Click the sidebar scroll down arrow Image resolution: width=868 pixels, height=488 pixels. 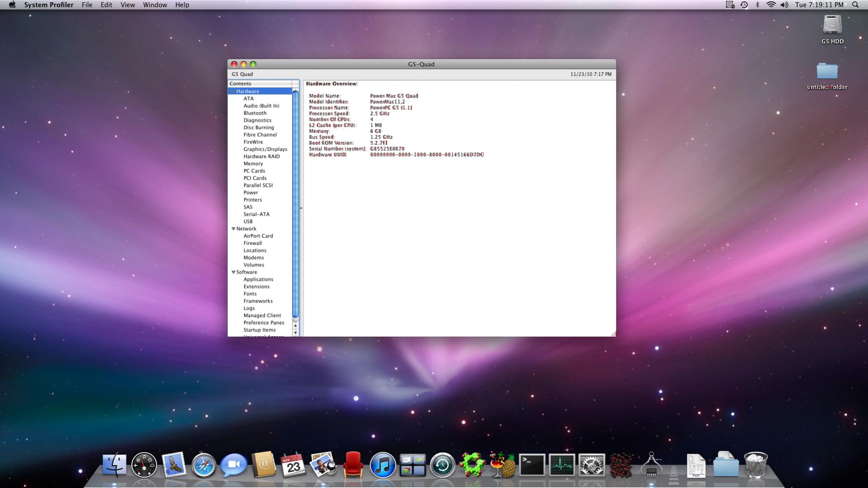click(295, 333)
